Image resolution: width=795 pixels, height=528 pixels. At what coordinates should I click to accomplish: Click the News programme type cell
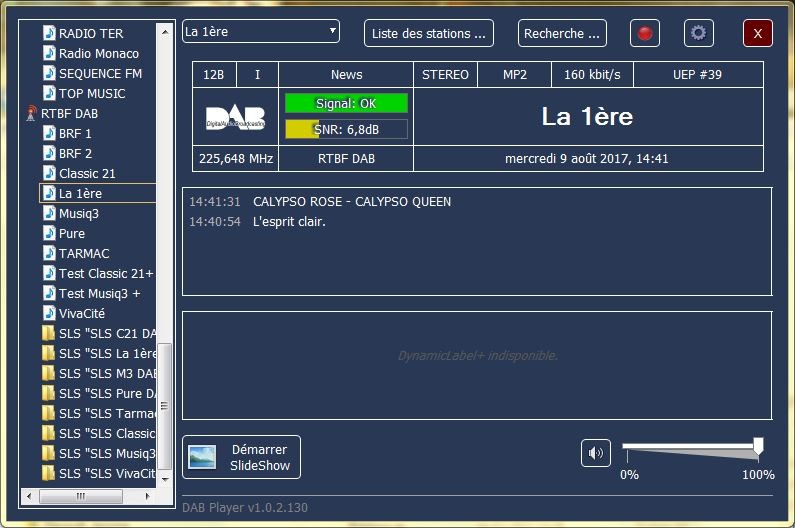pyautogui.click(x=346, y=75)
